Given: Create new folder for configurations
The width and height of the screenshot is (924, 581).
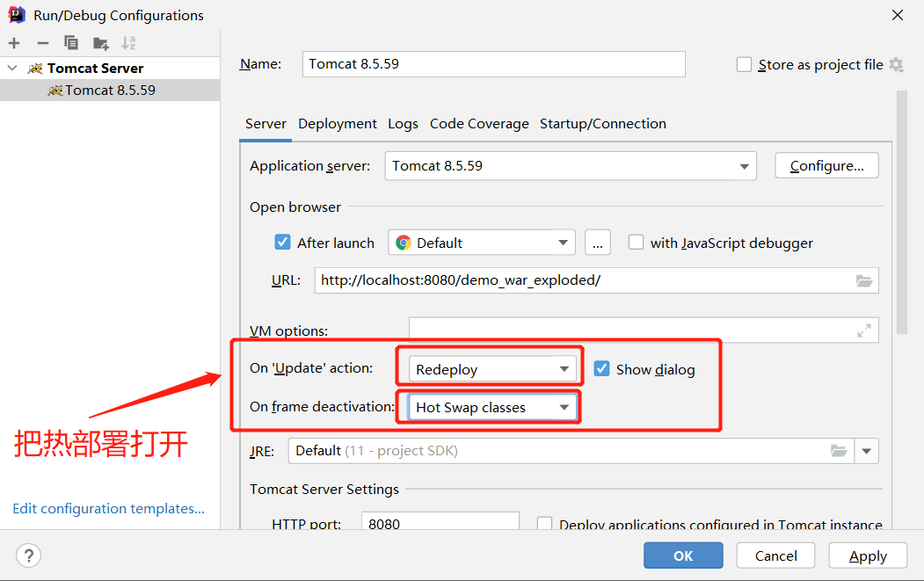Looking at the screenshot, I should click(x=101, y=43).
